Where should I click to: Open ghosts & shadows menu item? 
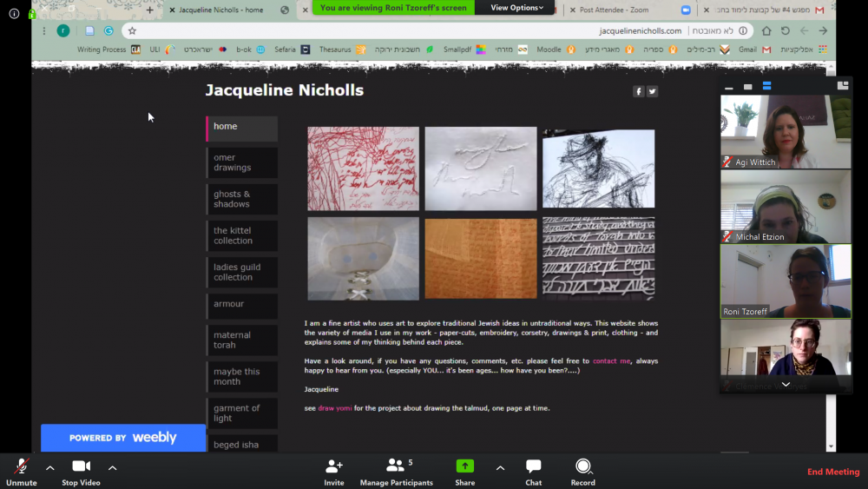click(x=242, y=200)
